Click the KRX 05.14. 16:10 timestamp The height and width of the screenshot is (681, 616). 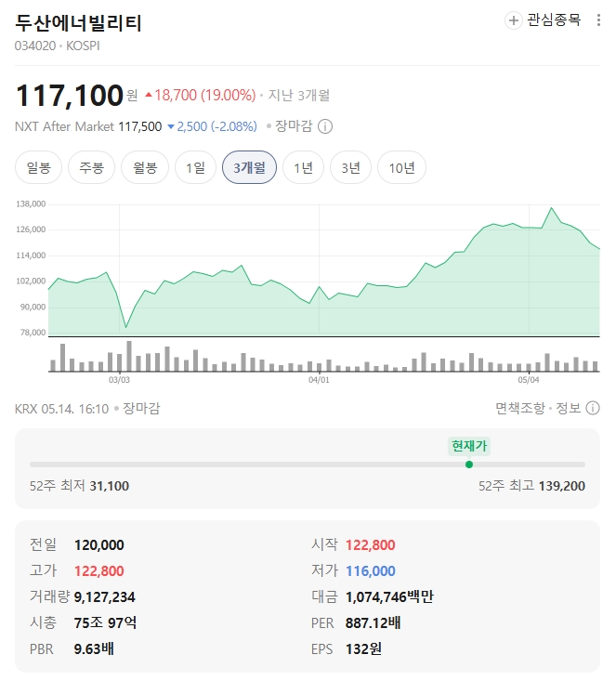coord(61,409)
